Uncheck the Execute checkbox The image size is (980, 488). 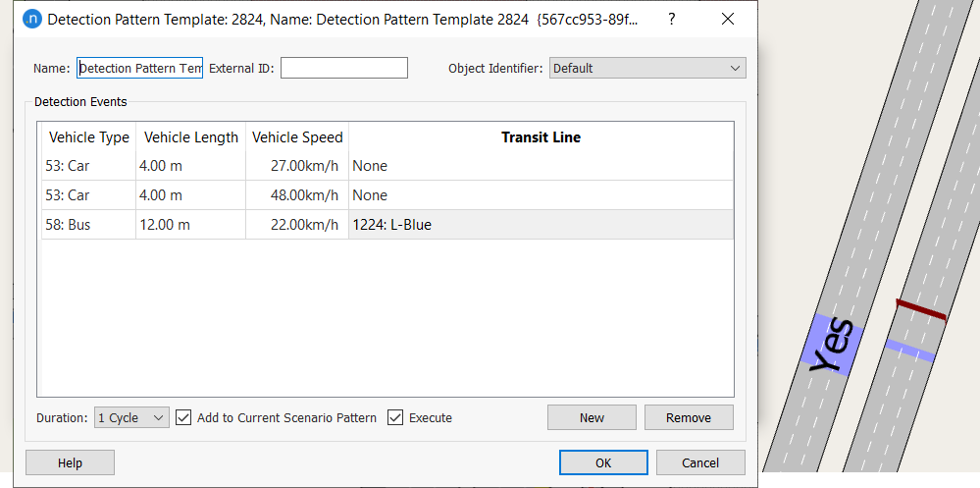pos(395,417)
